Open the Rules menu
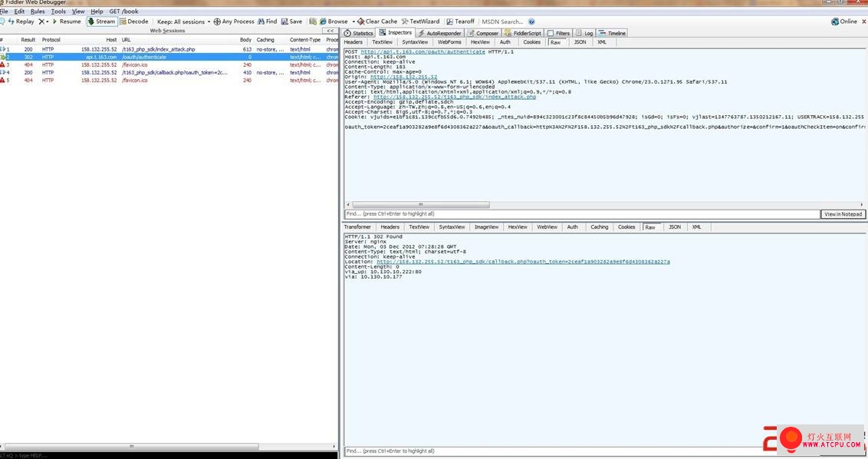868x459 pixels. [x=38, y=11]
